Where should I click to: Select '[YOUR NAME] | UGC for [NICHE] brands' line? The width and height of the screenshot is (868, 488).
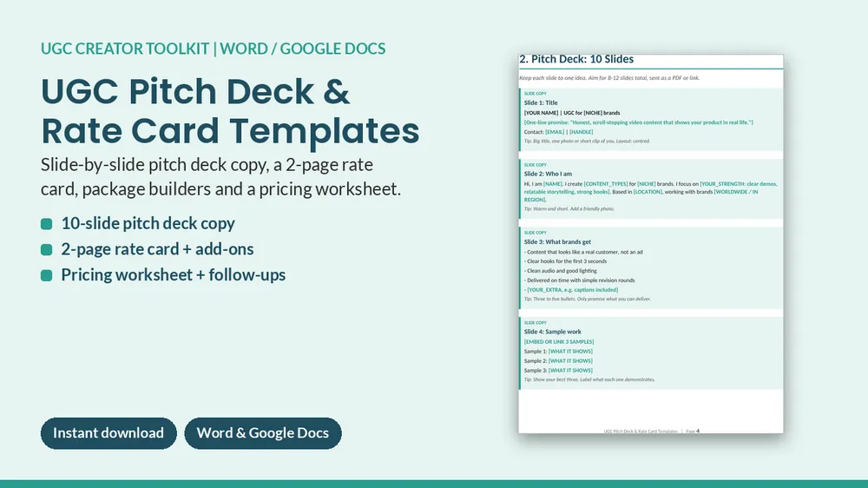(572, 113)
